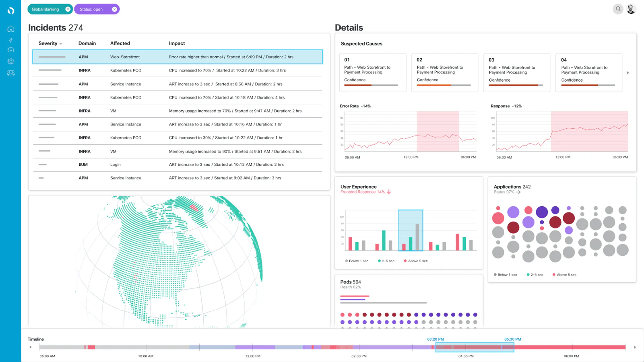This screenshot has height=362, width=644.
Task: Click the 05:30 PM timeline range end label
Action: 512,339
